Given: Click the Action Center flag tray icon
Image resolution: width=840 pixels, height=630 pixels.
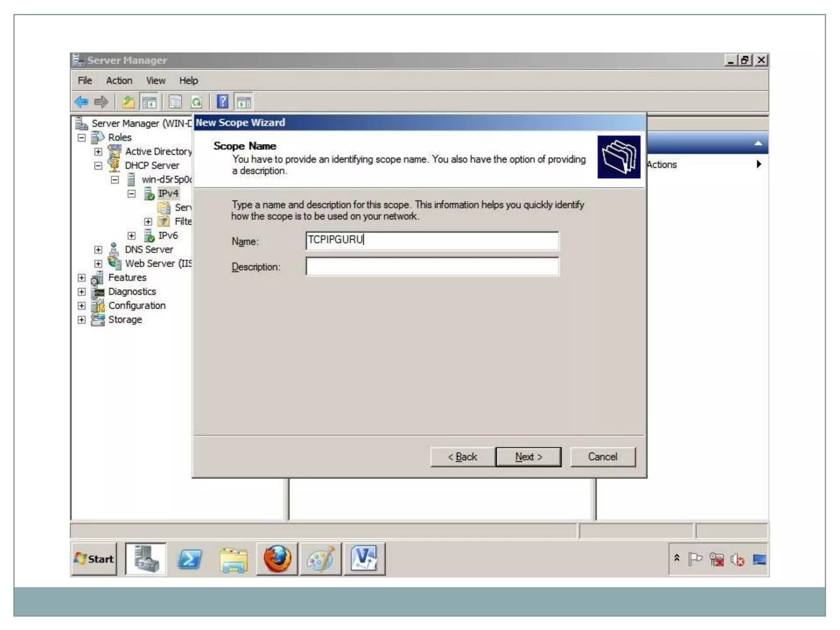Looking at the screenshot, I should pos(695,559).
